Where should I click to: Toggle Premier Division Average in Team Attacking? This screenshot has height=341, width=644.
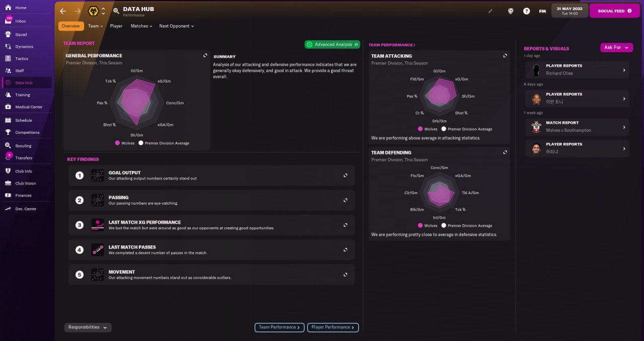(466, 129)
